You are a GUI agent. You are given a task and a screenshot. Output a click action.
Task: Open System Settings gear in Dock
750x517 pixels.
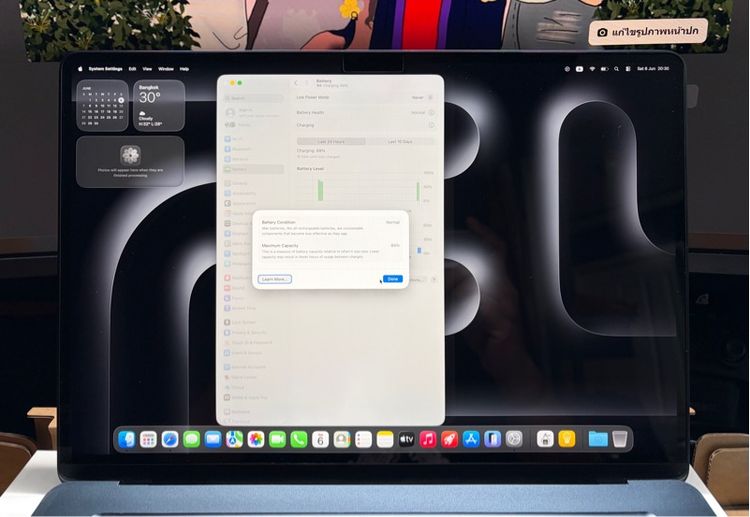point(514,439)
